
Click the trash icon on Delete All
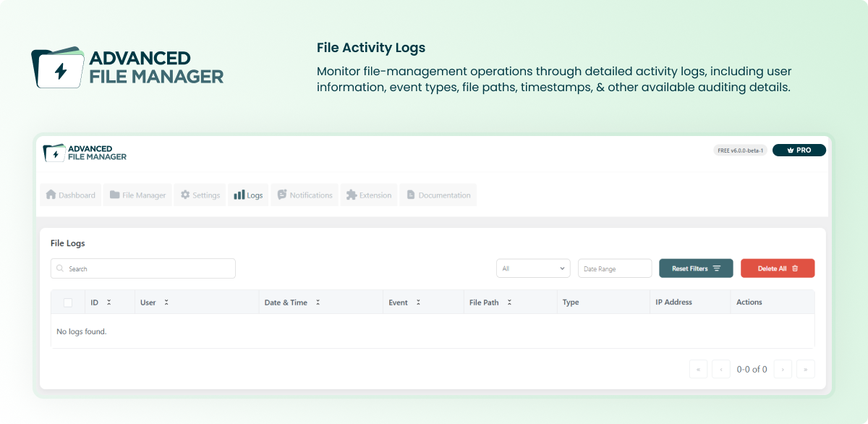point(795,268)
